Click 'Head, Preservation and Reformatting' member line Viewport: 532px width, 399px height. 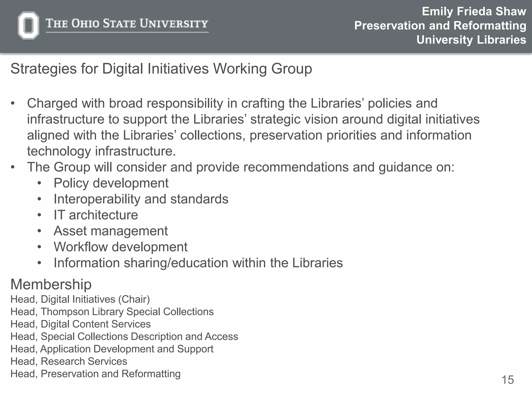point(95,374)
